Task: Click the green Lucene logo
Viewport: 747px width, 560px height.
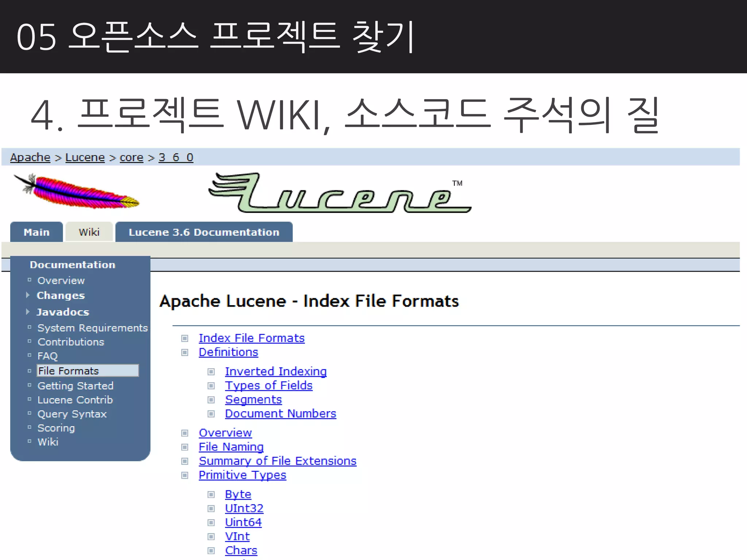Action: (x=340, y=193)
